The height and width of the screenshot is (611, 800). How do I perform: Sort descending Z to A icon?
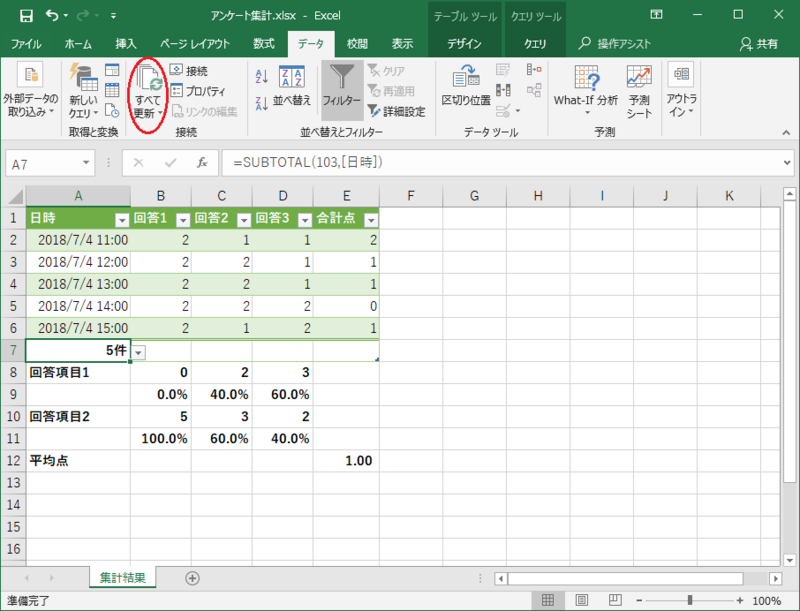[261, 103]
